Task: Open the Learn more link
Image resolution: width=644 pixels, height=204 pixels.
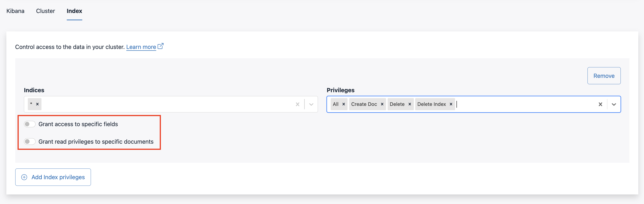Action: (x=141, y=47)
